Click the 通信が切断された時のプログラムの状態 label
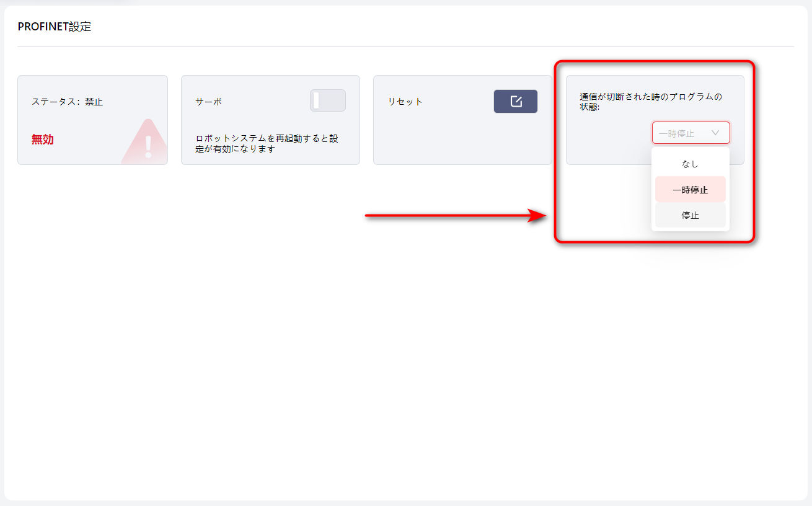The width and height of the screenshot is (812, 506). click(650, 102)
